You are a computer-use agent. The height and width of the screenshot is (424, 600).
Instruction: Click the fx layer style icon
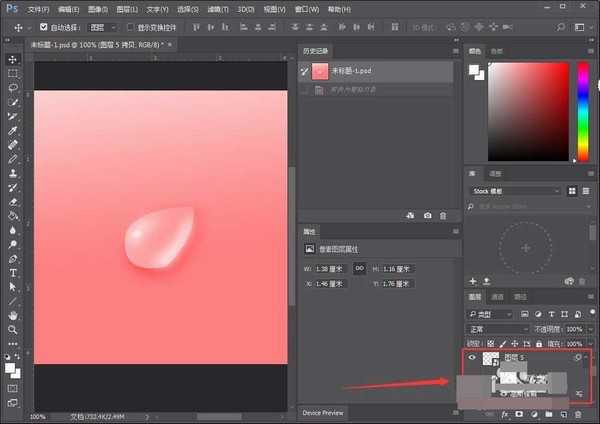coord(504,413)
